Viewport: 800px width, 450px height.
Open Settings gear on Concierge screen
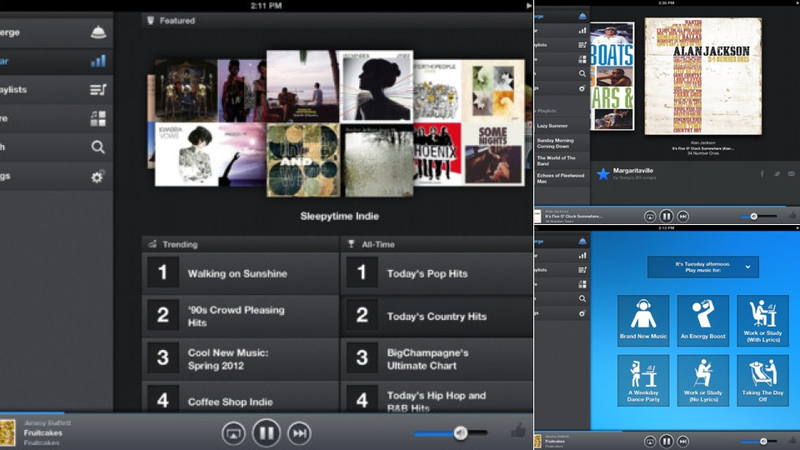coord(582,313)
